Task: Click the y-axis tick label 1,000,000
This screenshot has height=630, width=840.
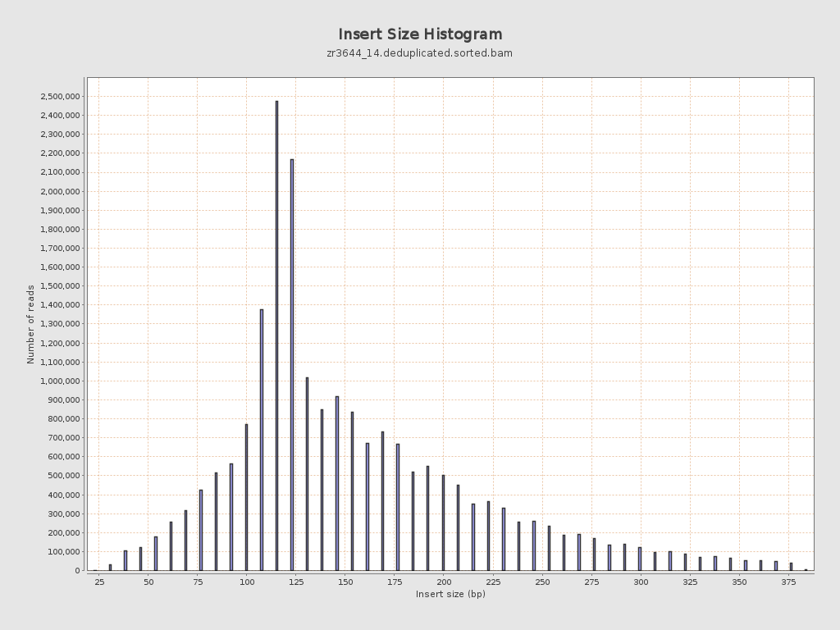Action: 60,381
